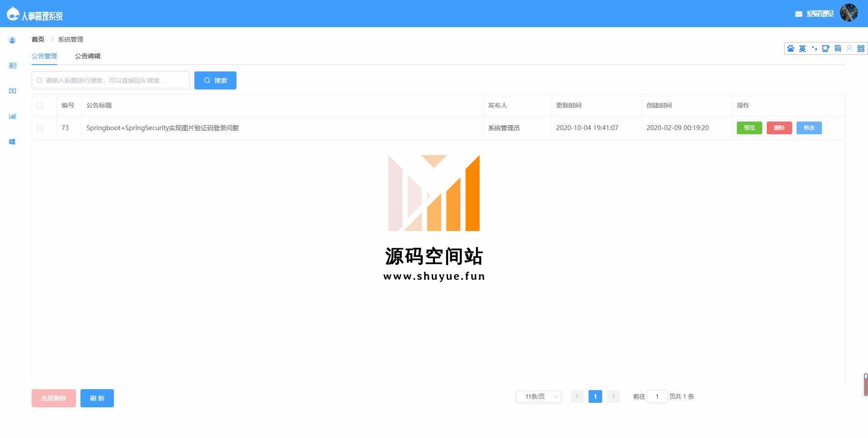Image resolution: width=868 pixels, height=438 pixels.
Task: Focus the 前往 page number input
Action: pyautogui.click(x=657, y=396)
